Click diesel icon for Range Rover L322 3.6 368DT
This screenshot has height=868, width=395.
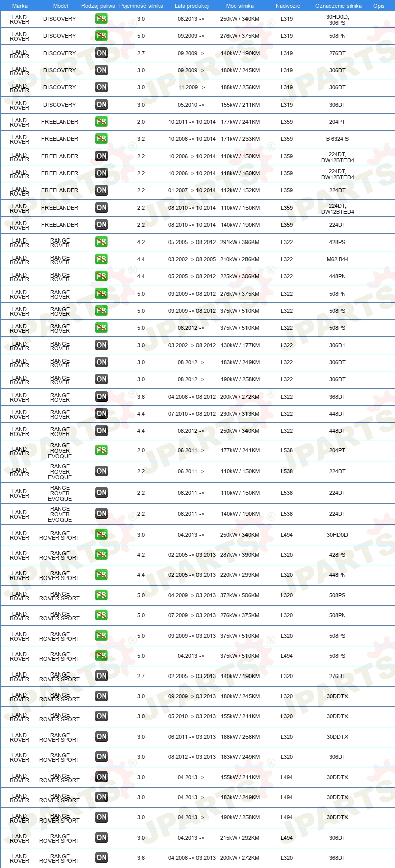(x=102, y=397)
